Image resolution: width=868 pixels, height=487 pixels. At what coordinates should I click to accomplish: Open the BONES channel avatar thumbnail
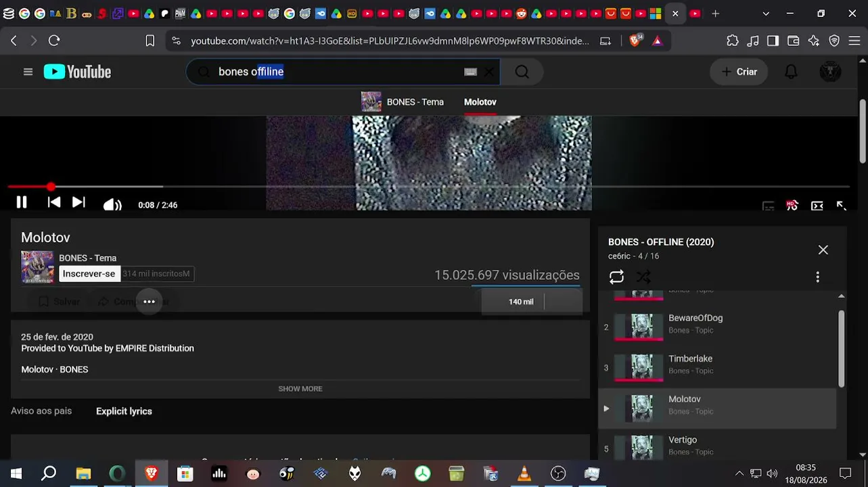[x=37, y=267]
